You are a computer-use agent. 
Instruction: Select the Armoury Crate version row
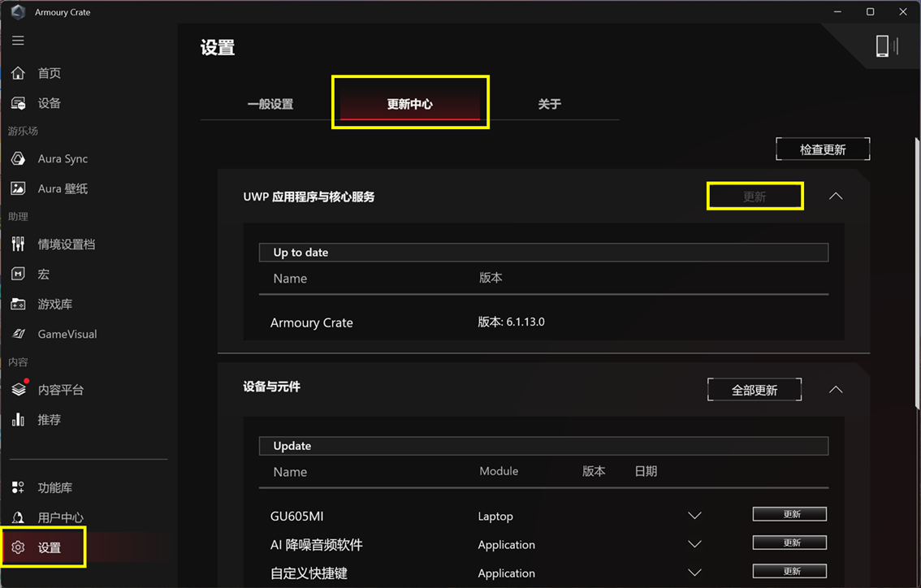pos(543,322)
